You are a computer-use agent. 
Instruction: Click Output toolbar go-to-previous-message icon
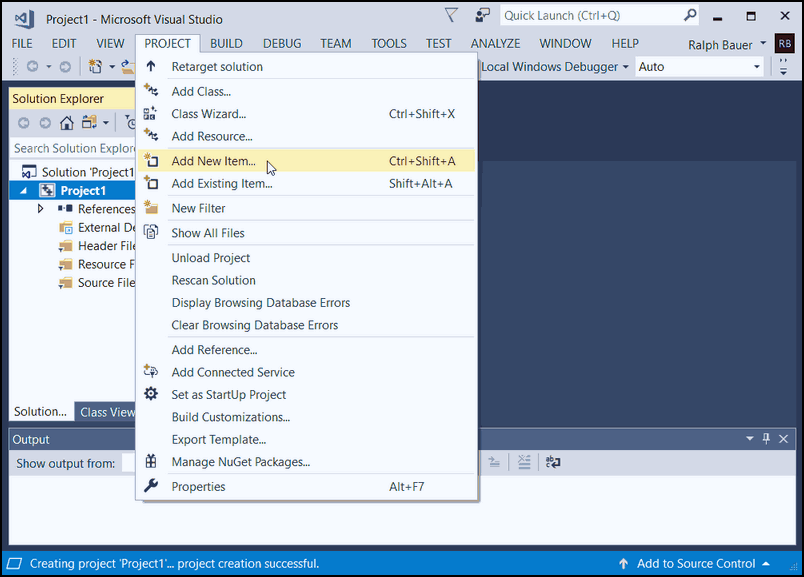pos(494,462)
